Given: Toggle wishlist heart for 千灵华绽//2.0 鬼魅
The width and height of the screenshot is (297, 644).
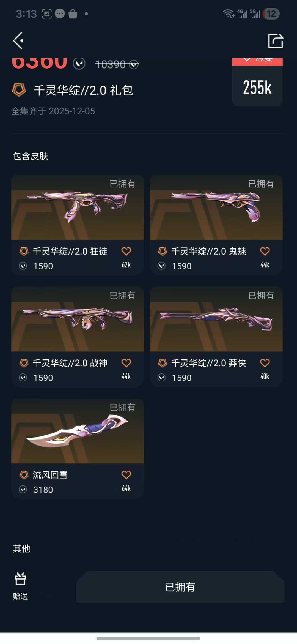Looking at the screenshot, I should pyautogui.click(x=265, y=251).
